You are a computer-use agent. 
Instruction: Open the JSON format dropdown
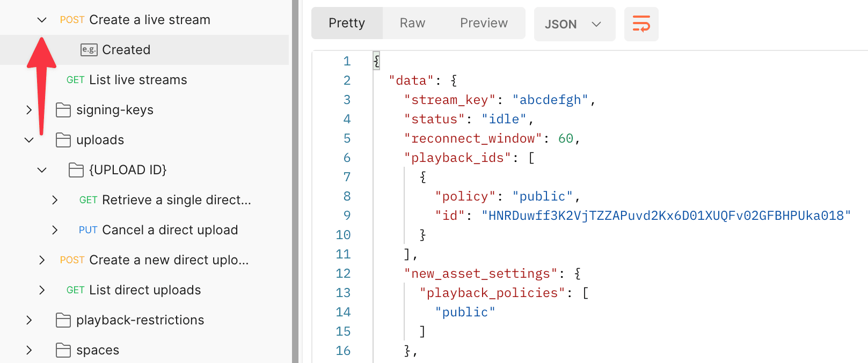574,24
